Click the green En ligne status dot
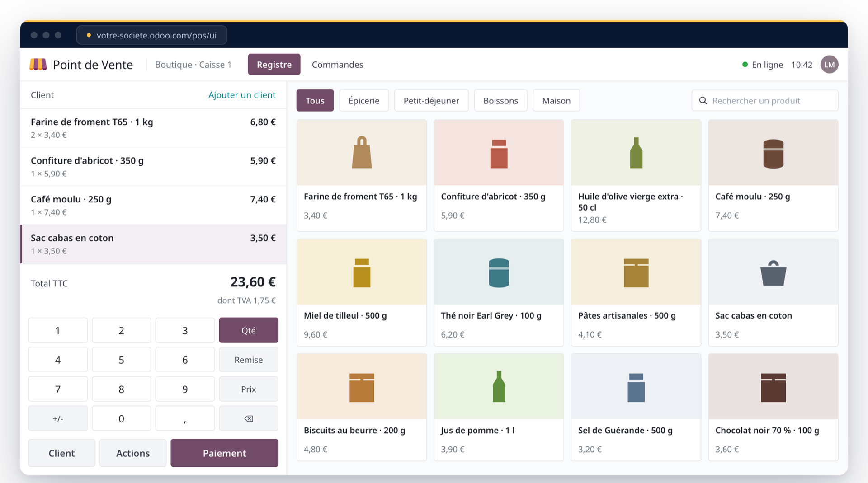The height and width of the screenshot is (483, 868). pos(745,65)
